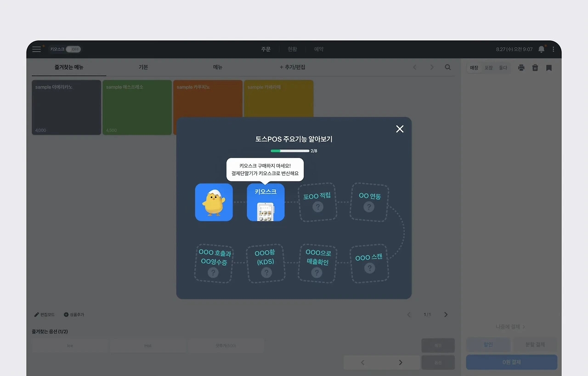
Task: Select the 매장 order type
Action: click(x=474, y=68)
